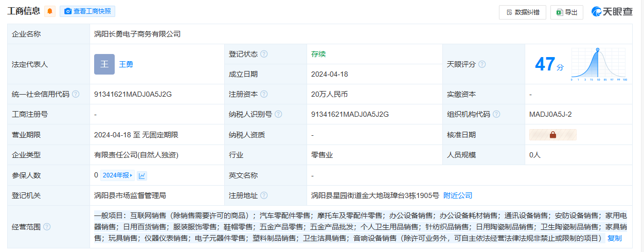Click organization code MADJ0A5J-2
The image size is (644, 252).
(x=550, y=114)
